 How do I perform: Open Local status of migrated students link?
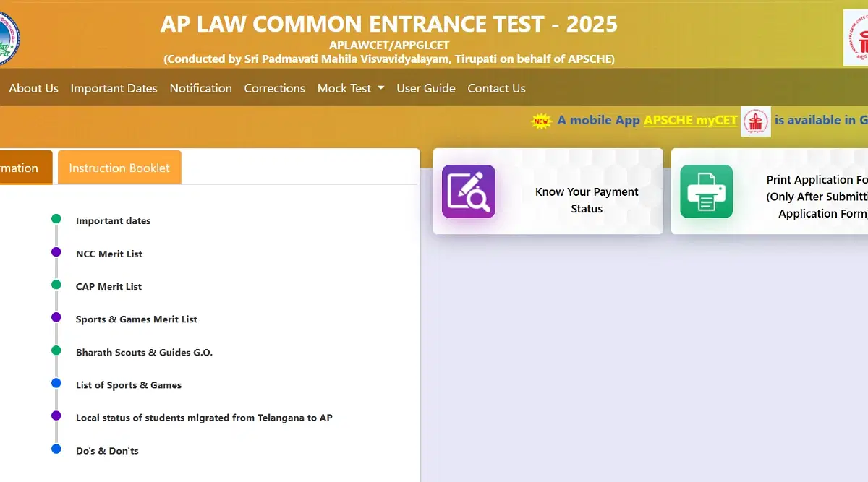coord(204,418)
